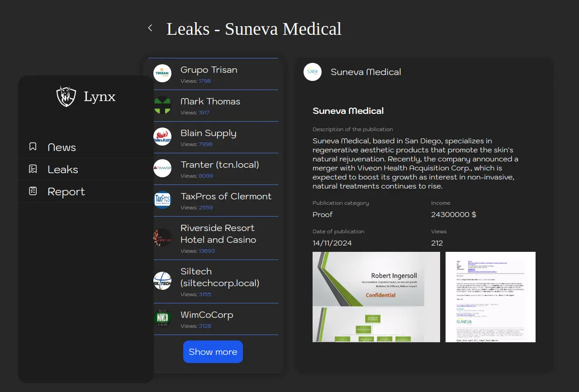Viewport: 579px width, 392px height.
Task: Click the back arrow beside the Leaks title
Action: (150, 28)
